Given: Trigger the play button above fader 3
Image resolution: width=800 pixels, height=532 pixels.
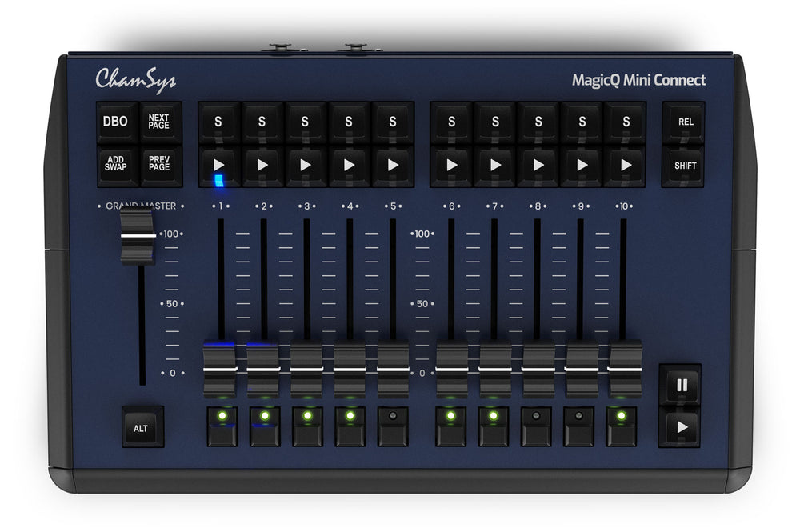Looking at the screenshot, I should 305,166.
